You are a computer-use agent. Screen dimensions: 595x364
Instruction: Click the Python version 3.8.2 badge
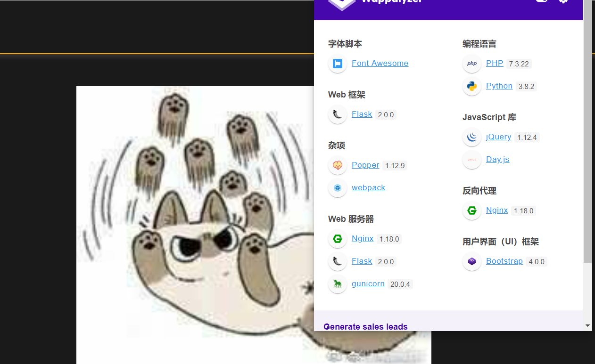526,87
